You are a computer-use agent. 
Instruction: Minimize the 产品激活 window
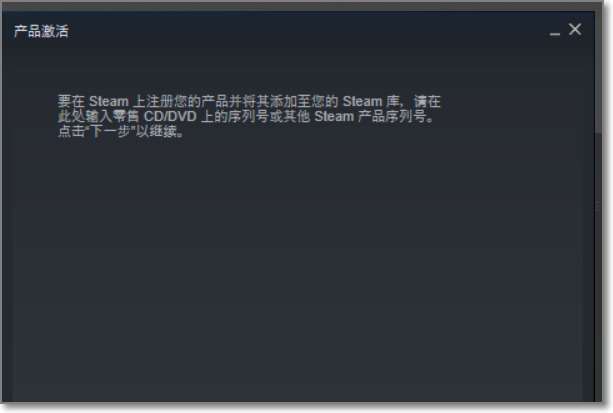[x=554, y=34]
